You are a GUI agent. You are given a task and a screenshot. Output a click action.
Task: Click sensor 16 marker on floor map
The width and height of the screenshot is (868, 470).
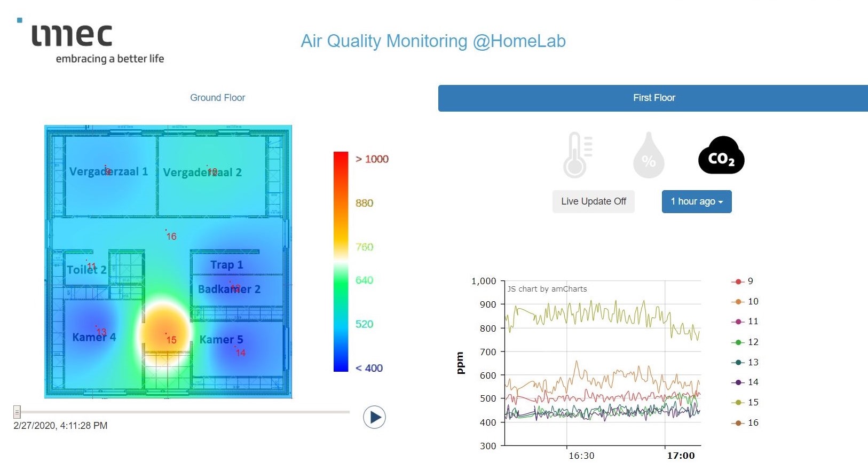171,236
